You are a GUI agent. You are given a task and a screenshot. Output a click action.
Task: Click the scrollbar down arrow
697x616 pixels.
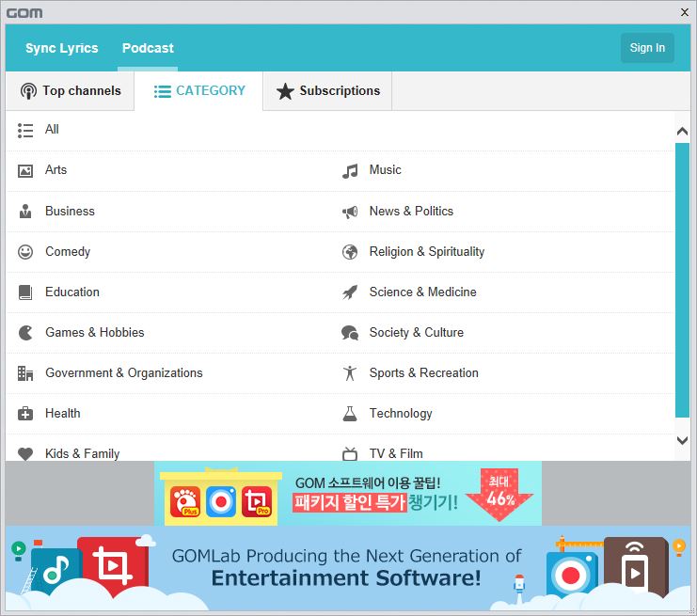pos(682,440)
